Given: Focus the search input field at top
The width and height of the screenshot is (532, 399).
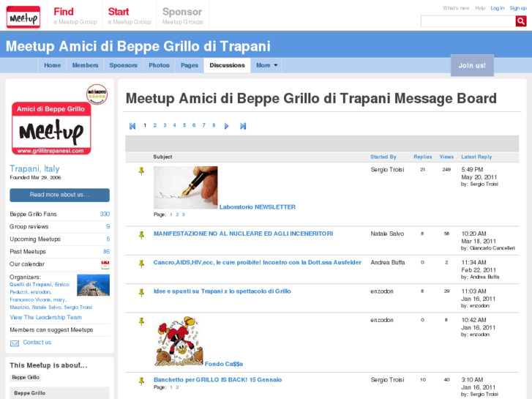Looking at the screenshot, I should (468, 21).
